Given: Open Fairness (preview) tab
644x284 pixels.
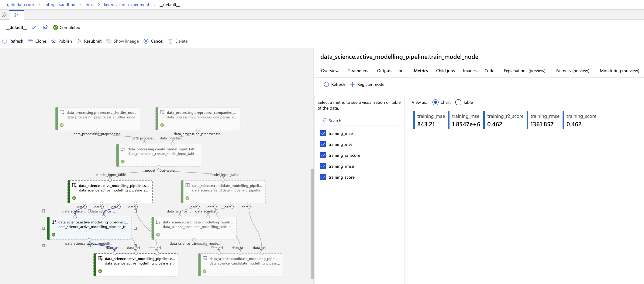Looking at the screenshot, I should pos(573,71).
